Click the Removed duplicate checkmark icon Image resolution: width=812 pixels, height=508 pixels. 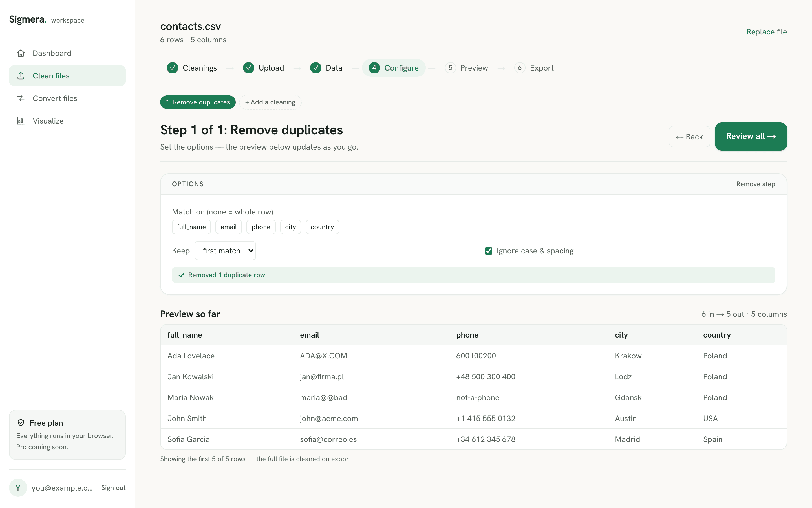click(181, 275)
